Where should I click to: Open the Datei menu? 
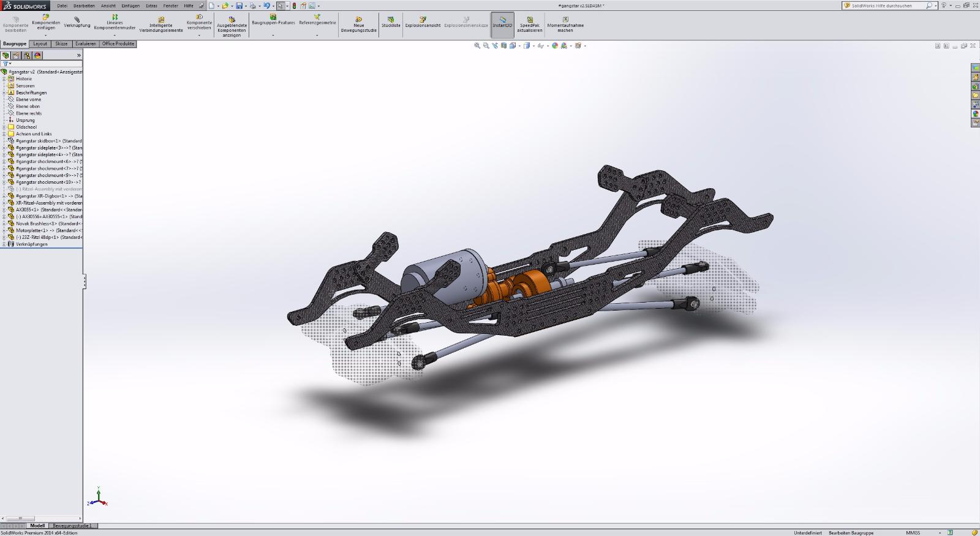pyautogui.click(x=62, y=6)
